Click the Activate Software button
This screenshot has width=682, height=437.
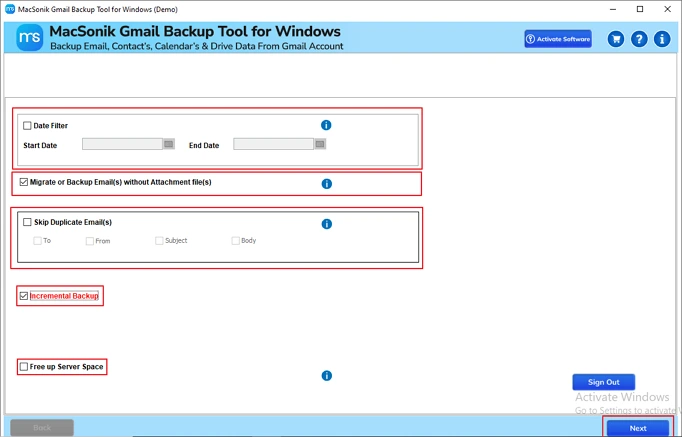[558, 39]
